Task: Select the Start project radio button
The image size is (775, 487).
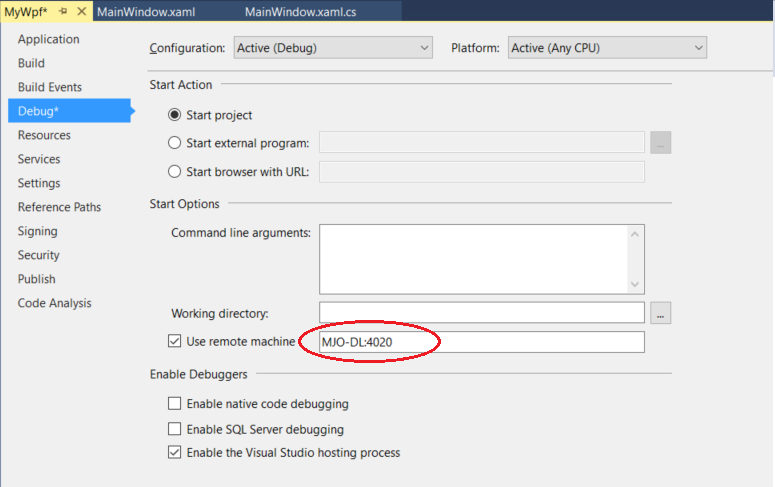Action: tap(175, 115)
